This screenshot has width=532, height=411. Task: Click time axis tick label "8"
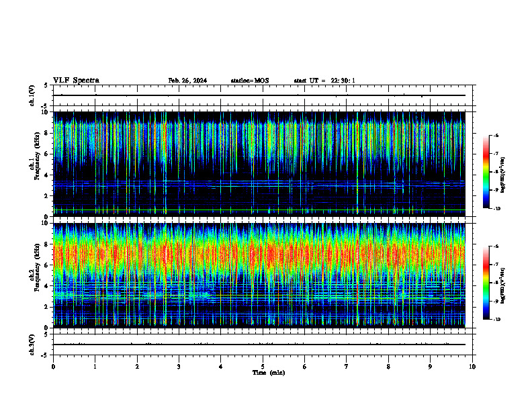pyautogui.click(x=388, y=367)
